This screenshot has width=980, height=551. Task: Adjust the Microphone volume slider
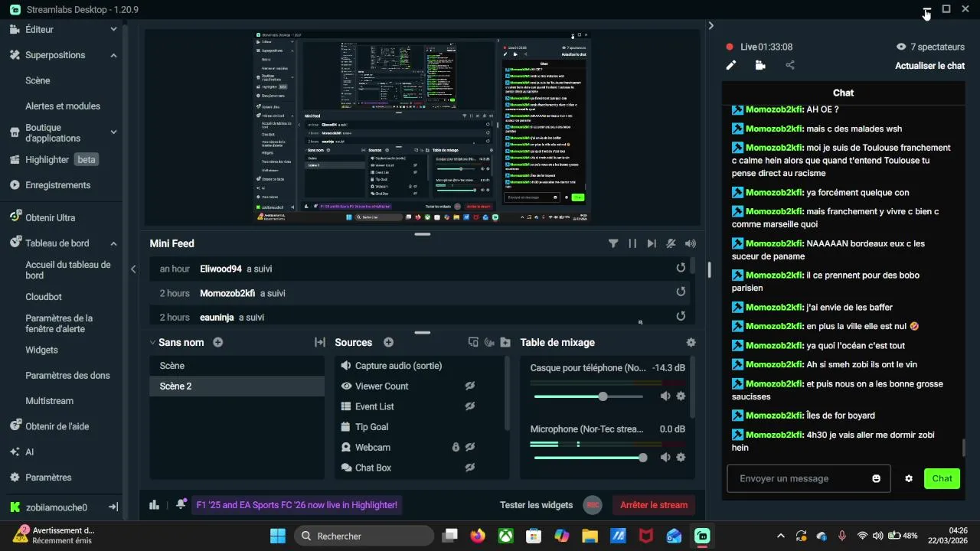pyautogui.click(x=590, y=458)
